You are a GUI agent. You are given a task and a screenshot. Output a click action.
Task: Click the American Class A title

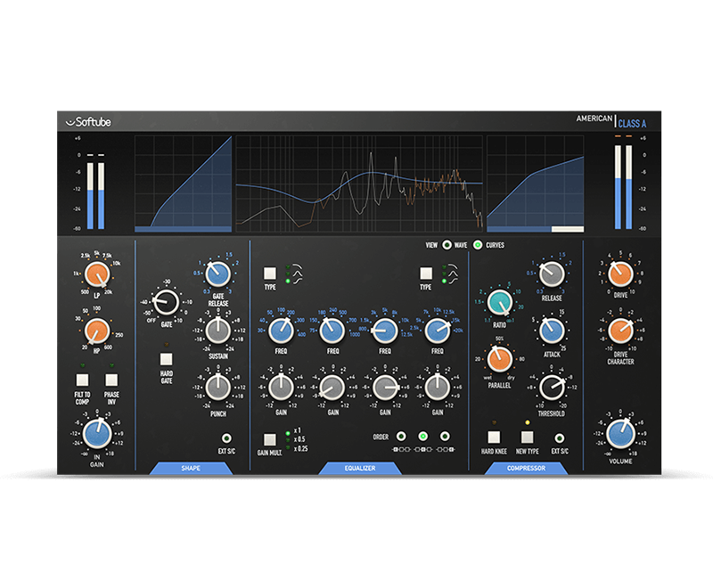(611, 121)
